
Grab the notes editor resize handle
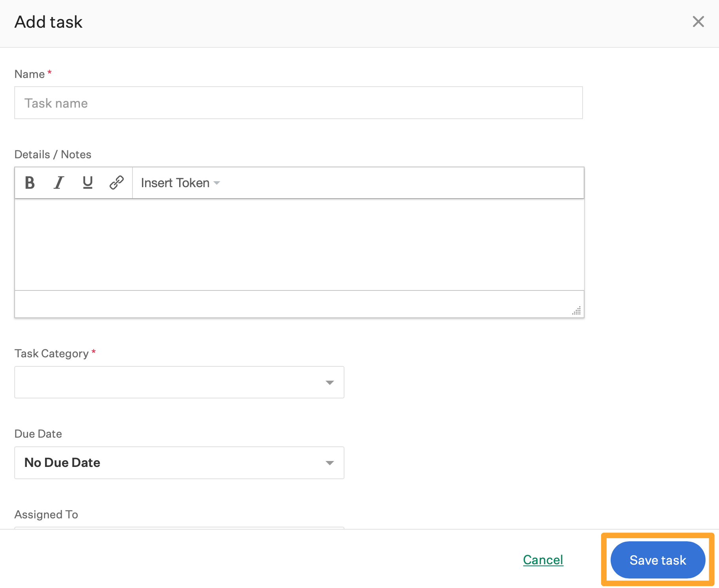click(x=577, y=311)
